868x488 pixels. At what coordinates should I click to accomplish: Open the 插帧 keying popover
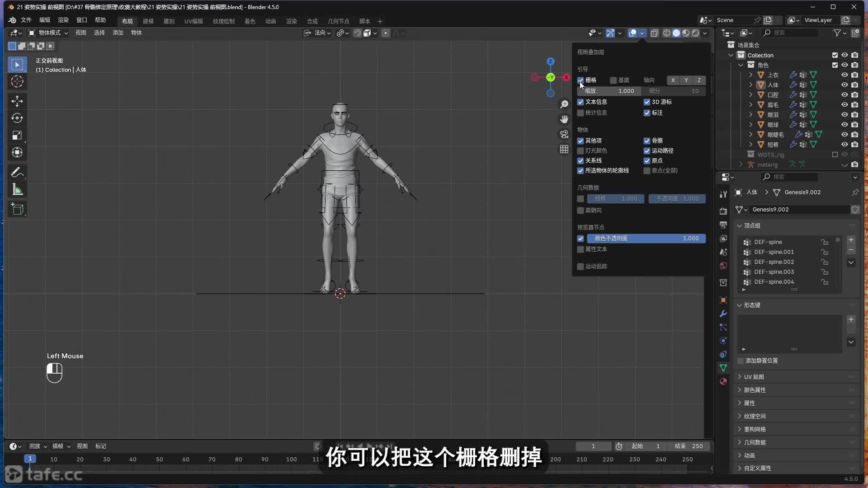click(x=61, y=446)
